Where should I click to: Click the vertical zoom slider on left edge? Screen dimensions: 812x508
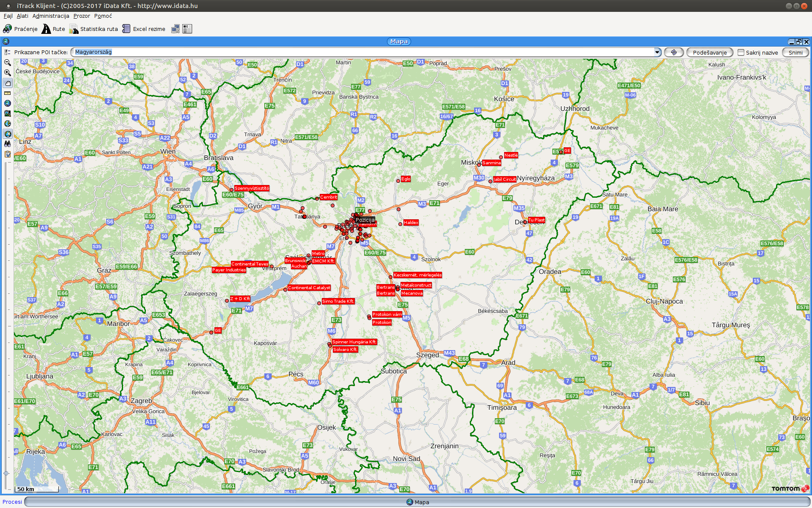6,317
